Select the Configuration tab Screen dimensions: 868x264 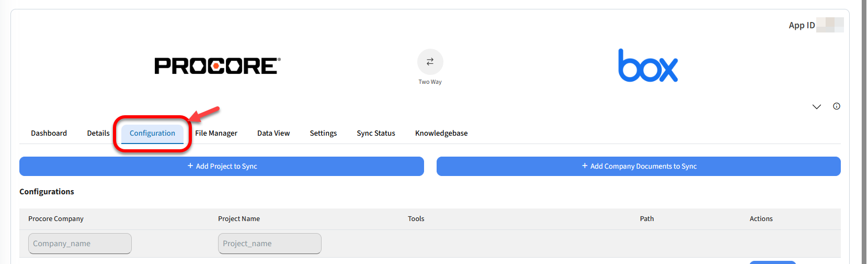(152, 133)
